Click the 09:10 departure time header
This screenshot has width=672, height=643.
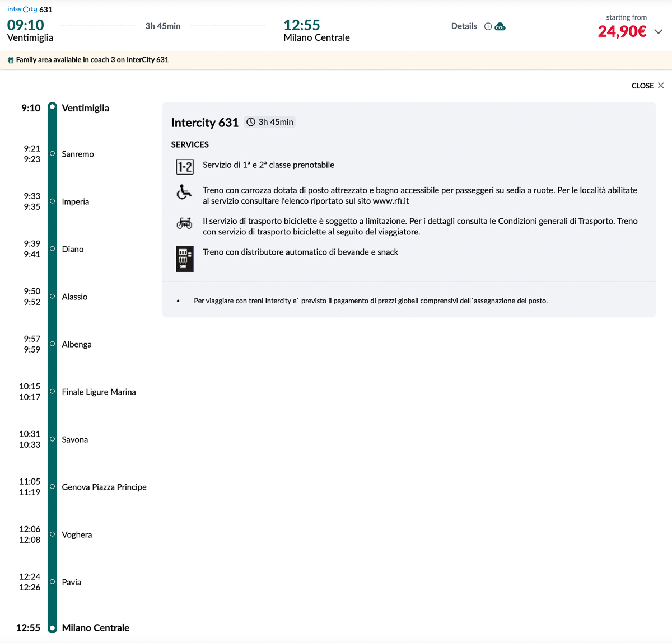26,25
